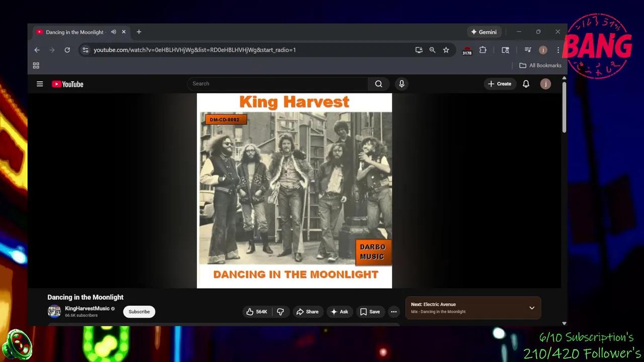Save the video to a playlist
Image resolution: width=644 pixels, height=362 pixels.
tap(370, 312)
